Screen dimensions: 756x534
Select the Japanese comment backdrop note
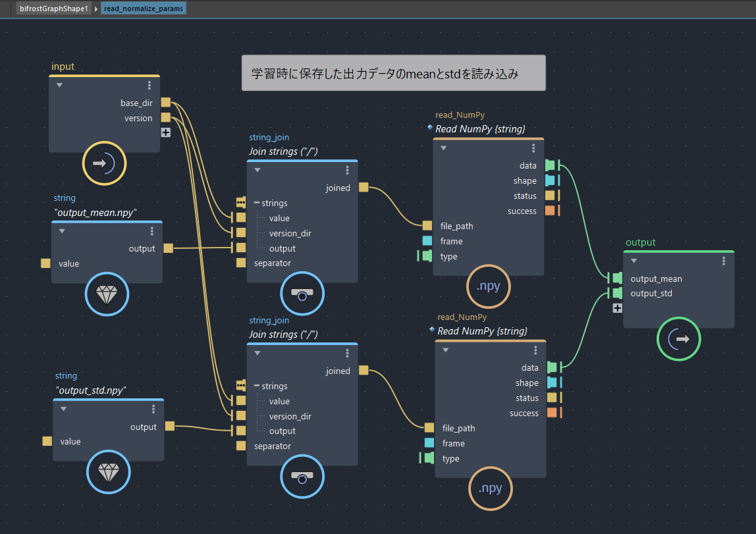click(x=393, y=73)
